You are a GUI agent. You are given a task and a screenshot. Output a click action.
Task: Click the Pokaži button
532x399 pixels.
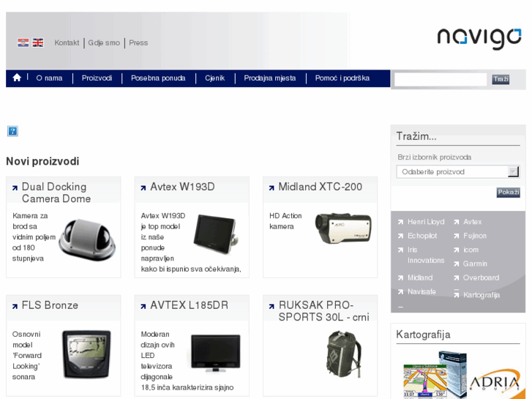(x=509, y=193)
